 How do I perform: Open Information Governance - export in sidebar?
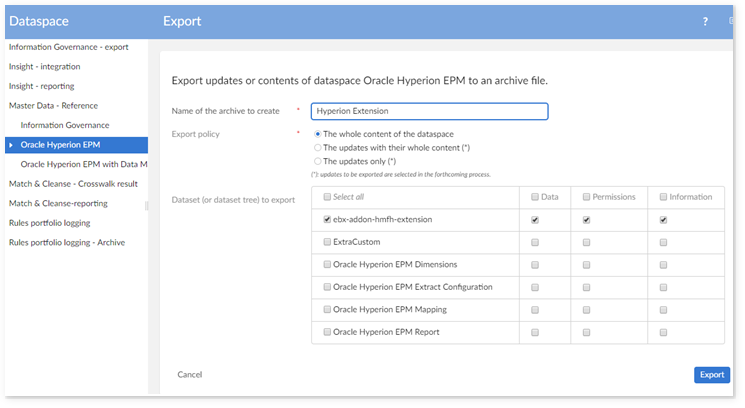[68, 48]
